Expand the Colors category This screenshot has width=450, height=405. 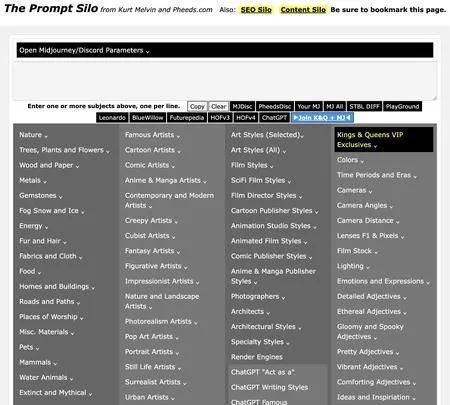[350, 160]
